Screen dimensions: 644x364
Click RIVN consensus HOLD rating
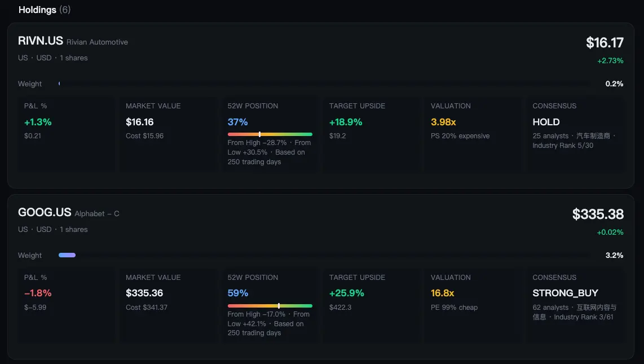(546, 122)
